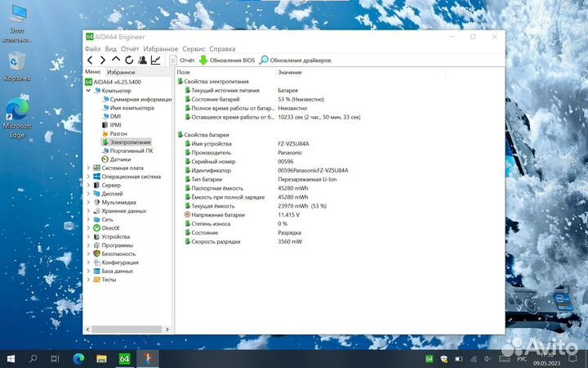
Task: Expand the Хранение данных node
Action: [88, 211]
